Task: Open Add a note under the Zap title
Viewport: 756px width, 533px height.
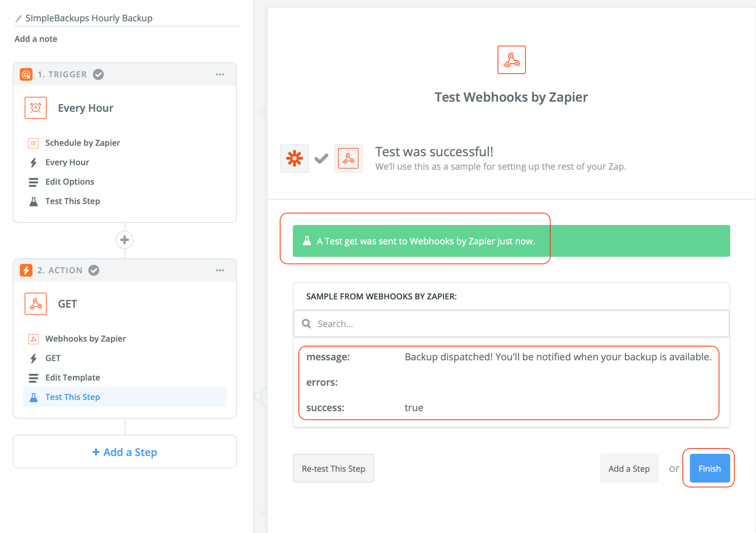Action: tap(36, 38)
